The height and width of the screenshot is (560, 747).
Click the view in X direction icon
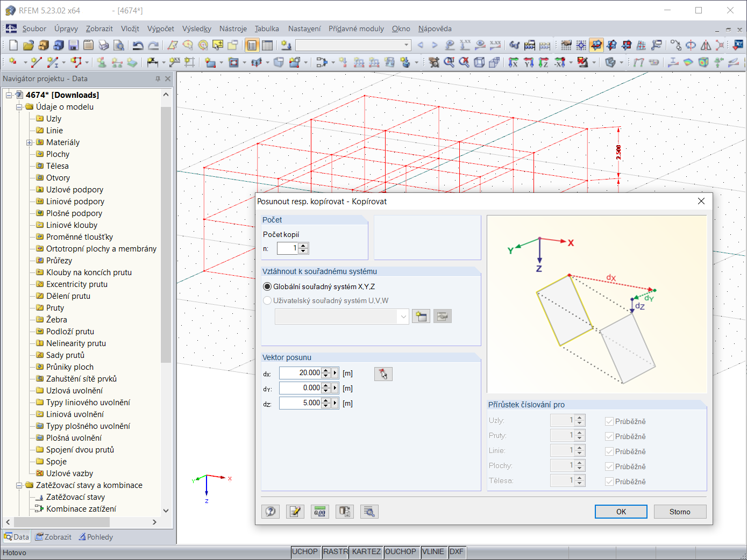coord(514,63)
